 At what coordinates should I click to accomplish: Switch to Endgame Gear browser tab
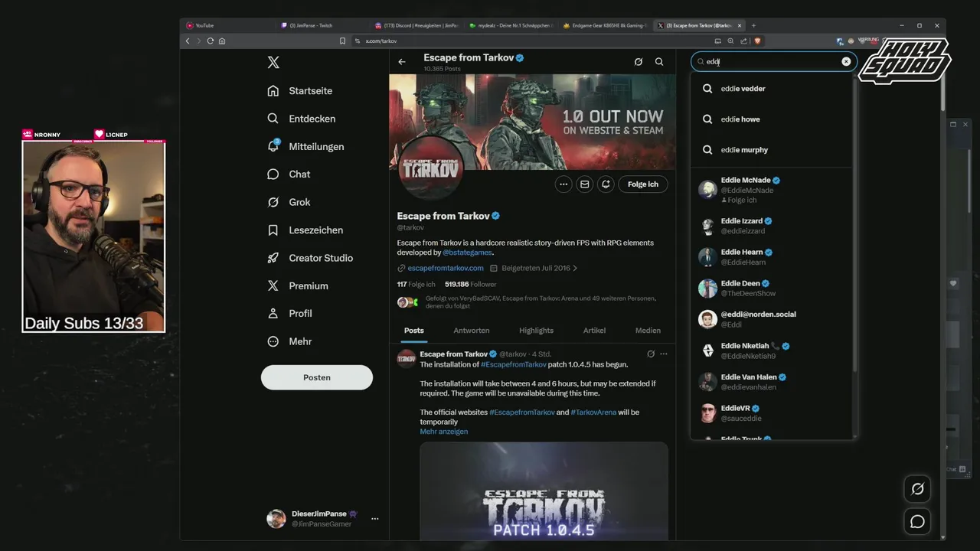click(605, 25)
